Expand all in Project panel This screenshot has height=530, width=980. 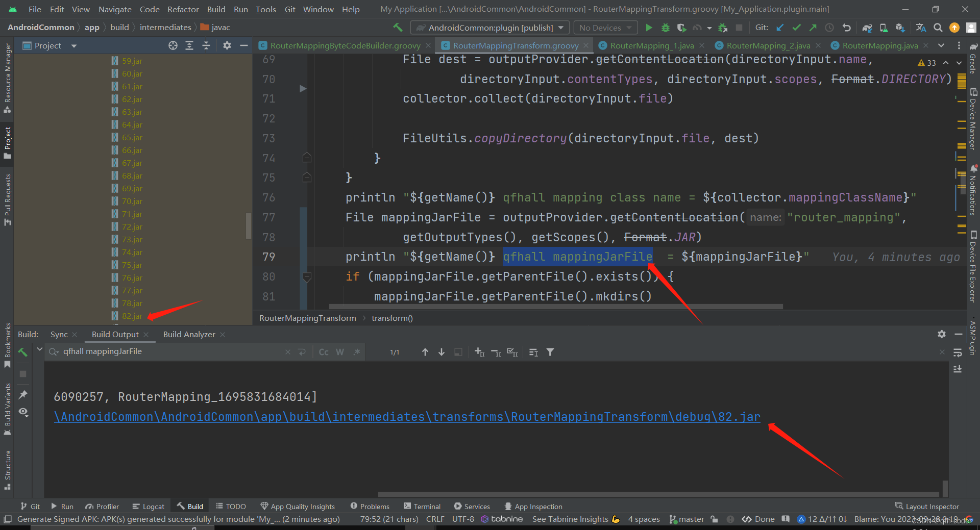pyautogui.click(x=189, y=45)
